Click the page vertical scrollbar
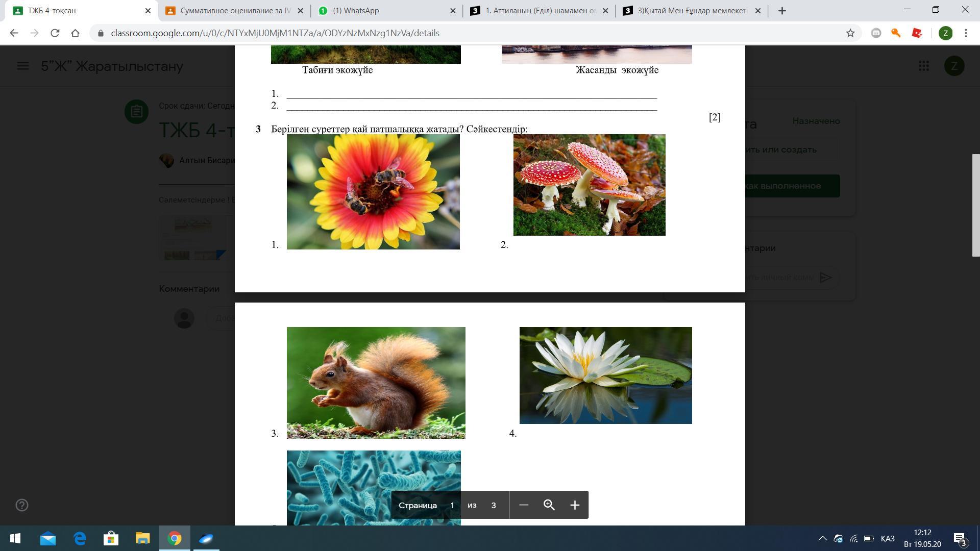This screenshot has height=551, width=980. (975, 204)
